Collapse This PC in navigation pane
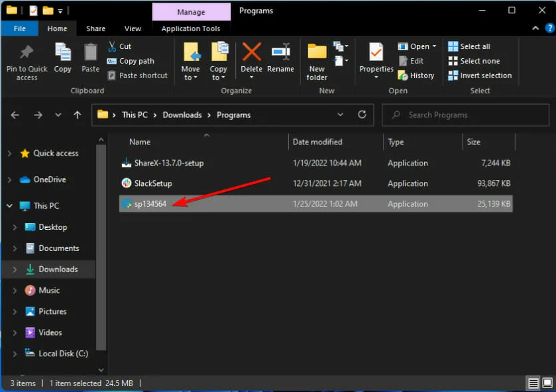556x392 pixels. point(9,205)
